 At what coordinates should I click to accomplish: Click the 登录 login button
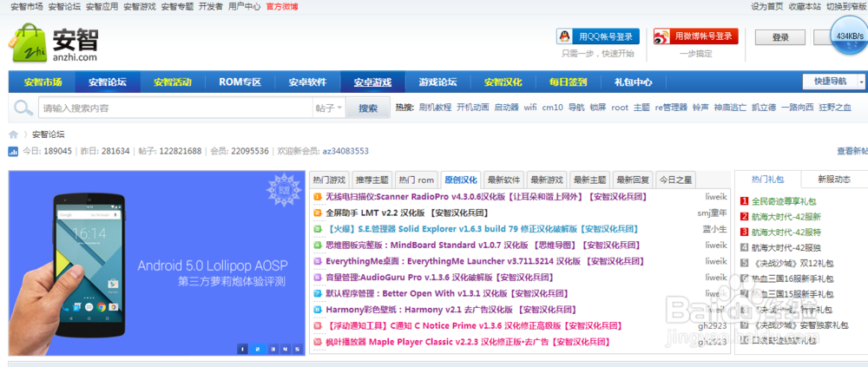780,37
